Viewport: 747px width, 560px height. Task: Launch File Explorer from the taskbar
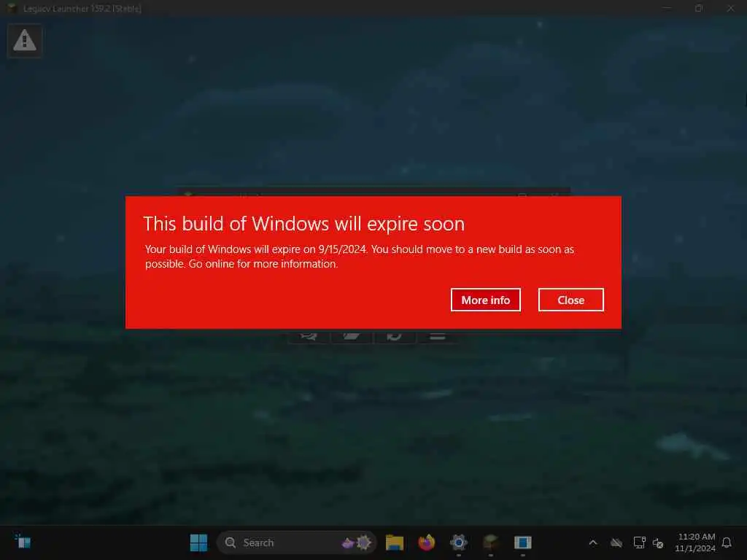[x=395, y=542]
